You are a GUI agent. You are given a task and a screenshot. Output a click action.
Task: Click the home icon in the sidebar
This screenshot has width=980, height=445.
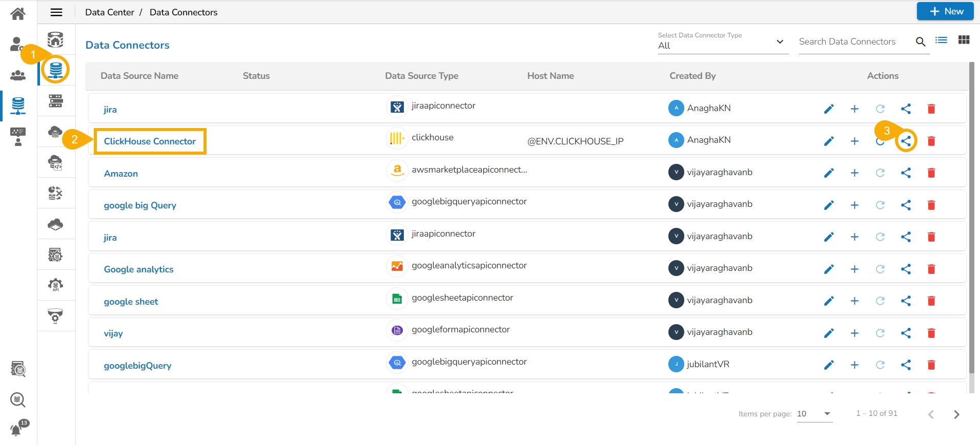(18, 13)
